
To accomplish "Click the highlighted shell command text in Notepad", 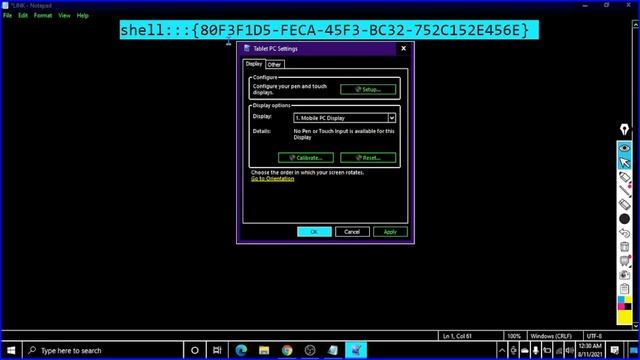I will tap(329, 30).
